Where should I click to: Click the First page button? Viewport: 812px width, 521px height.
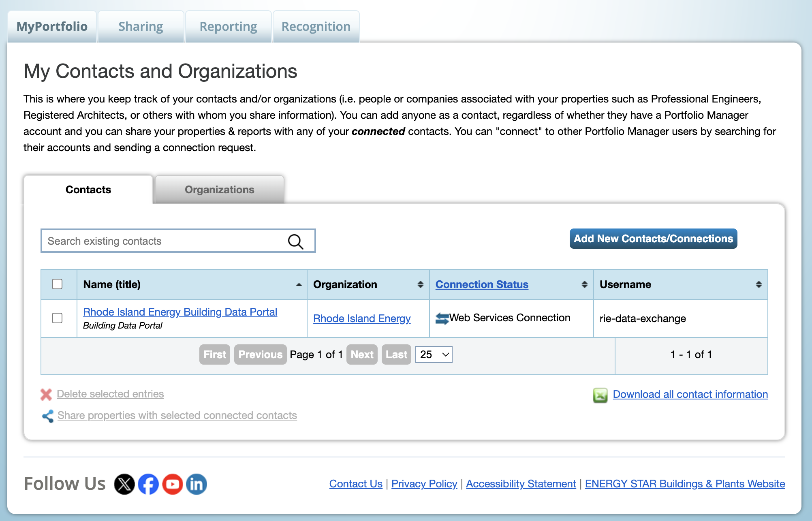point(215,354)
